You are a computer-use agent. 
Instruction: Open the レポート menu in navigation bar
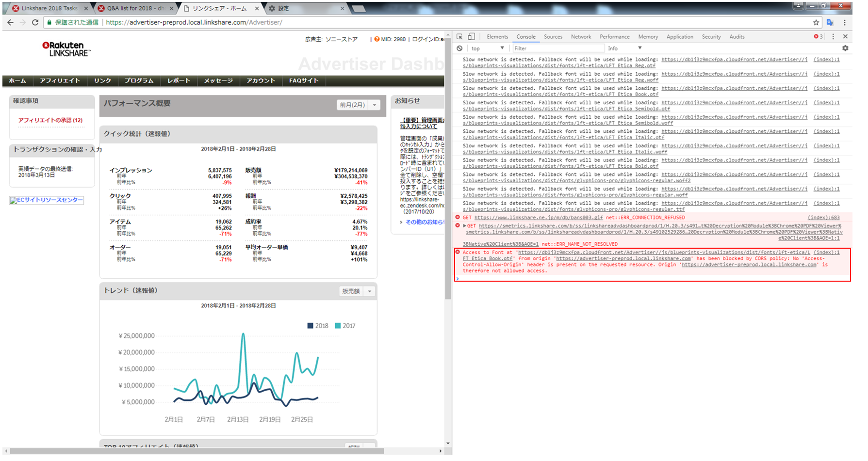[x=179, y=81]
